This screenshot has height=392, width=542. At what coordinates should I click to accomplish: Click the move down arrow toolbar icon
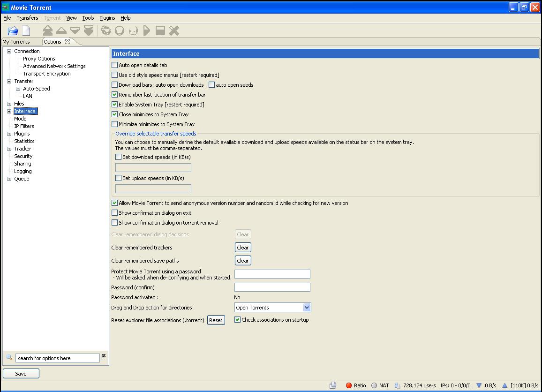(75, 31)
